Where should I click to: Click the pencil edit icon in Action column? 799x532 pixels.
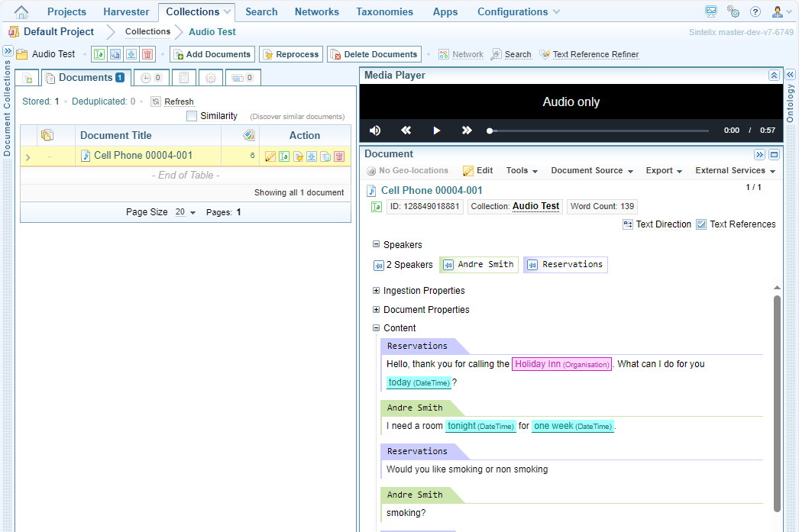click(270, 156)
